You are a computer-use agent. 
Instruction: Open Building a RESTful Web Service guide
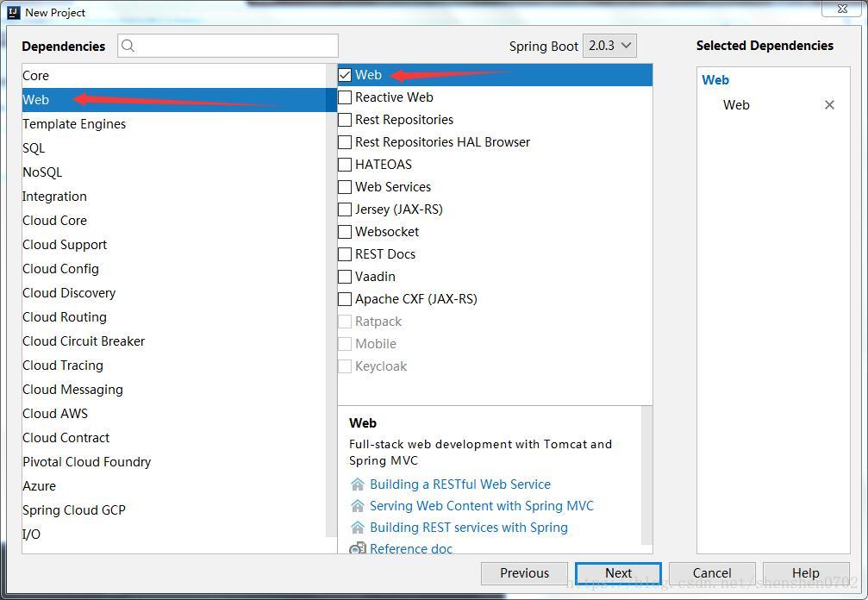click(x=460, y=484)
